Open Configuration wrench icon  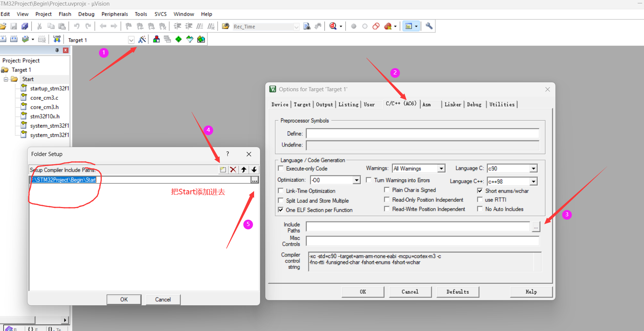click(429, 26)
